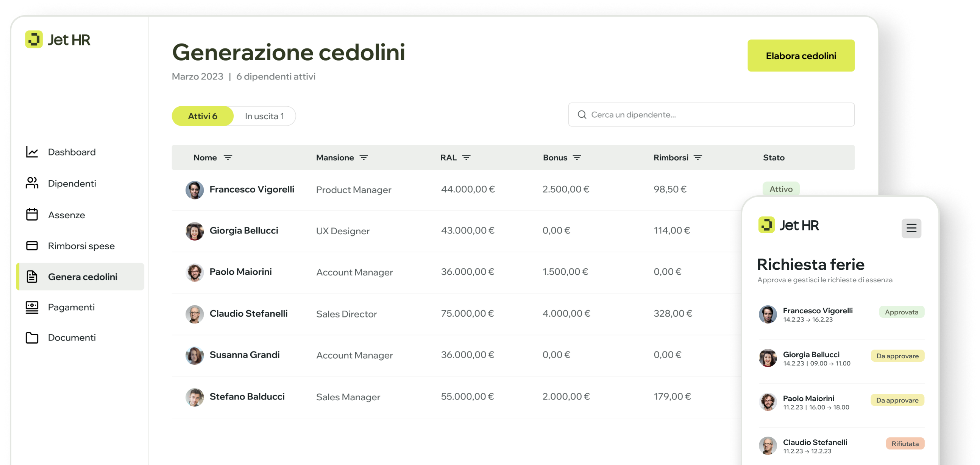Sort by Nome column filter icon

pos(228,157)
